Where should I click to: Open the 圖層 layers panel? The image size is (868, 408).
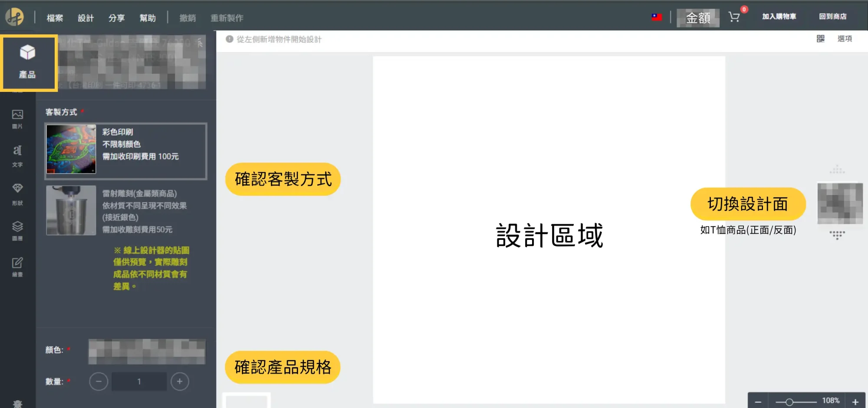tap(17, 231)
